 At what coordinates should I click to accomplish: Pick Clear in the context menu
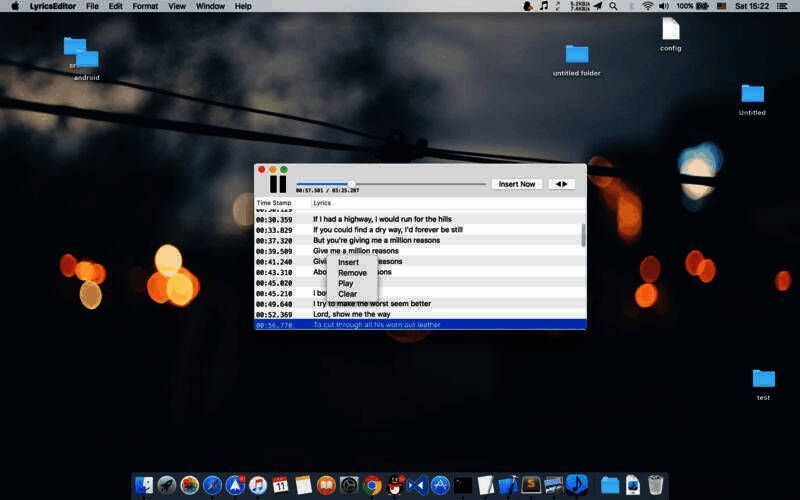coord(347,294)
